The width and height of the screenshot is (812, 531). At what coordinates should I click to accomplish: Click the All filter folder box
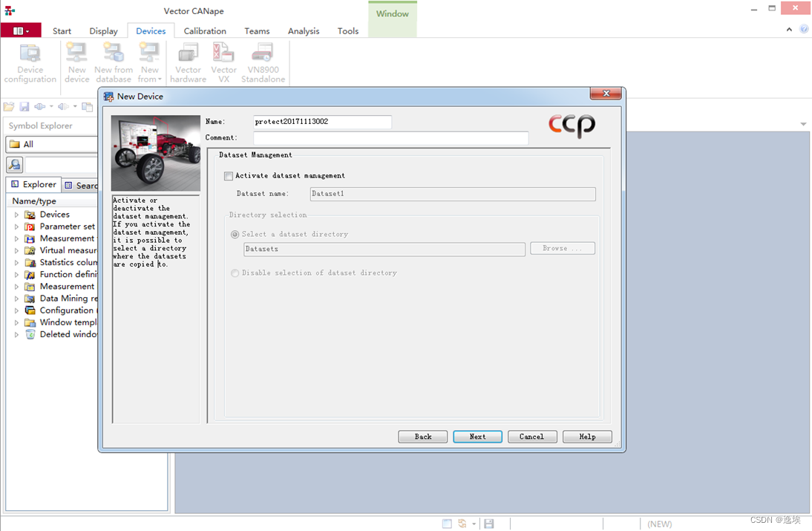tap(52, 144)
